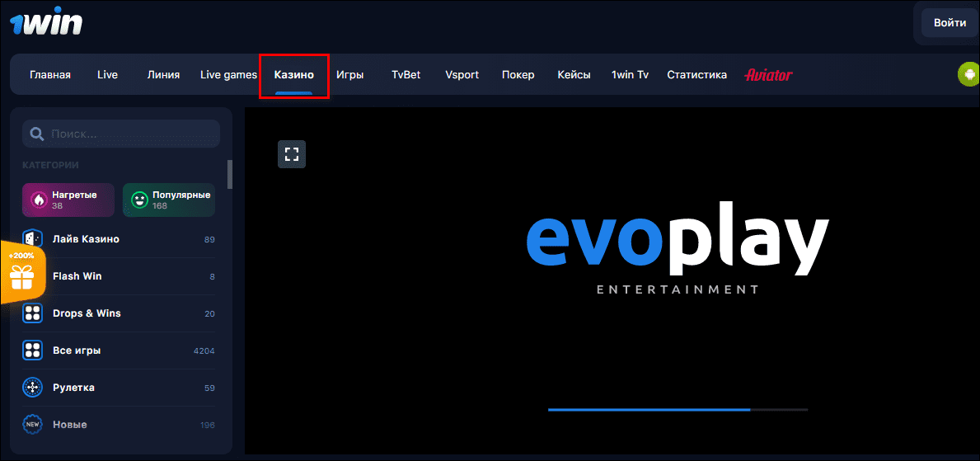Click the Войти login button
Screen dimensions: 980x461
950,23
